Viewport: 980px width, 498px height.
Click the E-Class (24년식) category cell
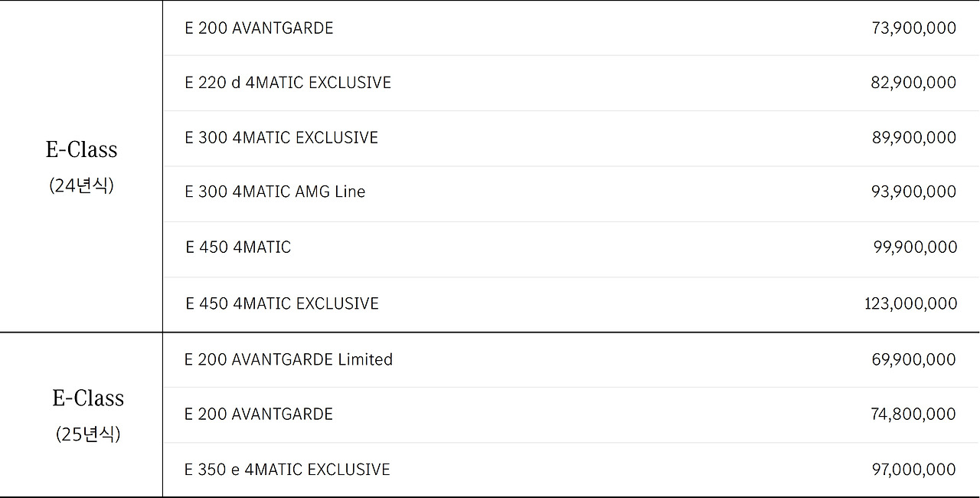pyautogui.click(x=81, y=166)
